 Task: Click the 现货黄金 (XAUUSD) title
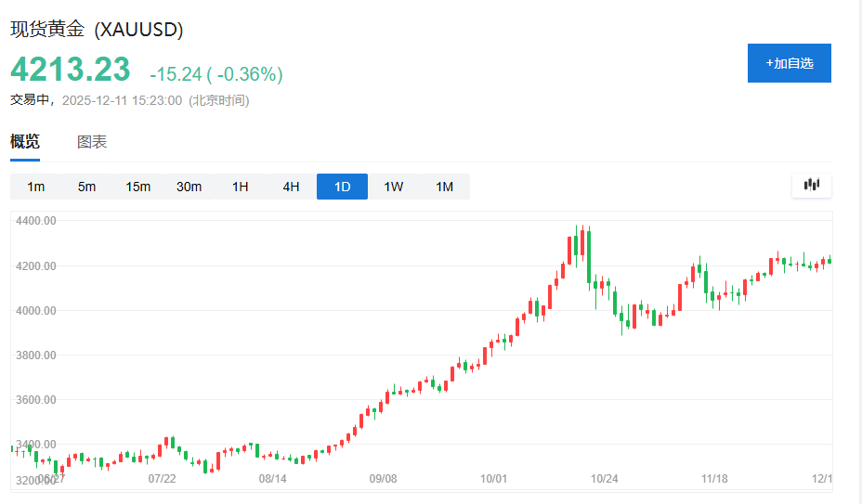(97, 30)
